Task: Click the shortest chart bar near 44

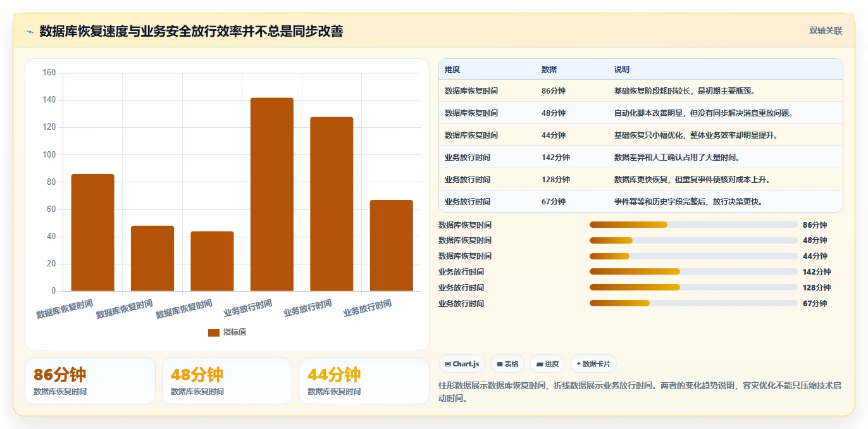Action: click(212, 261)
